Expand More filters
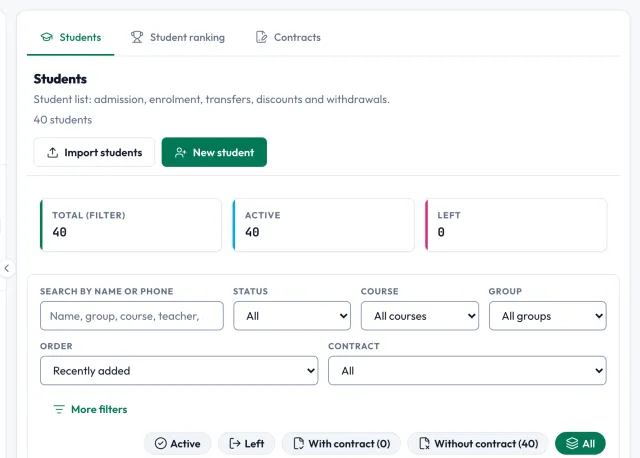This screenshot has height=458, width=640. (90, 409)
